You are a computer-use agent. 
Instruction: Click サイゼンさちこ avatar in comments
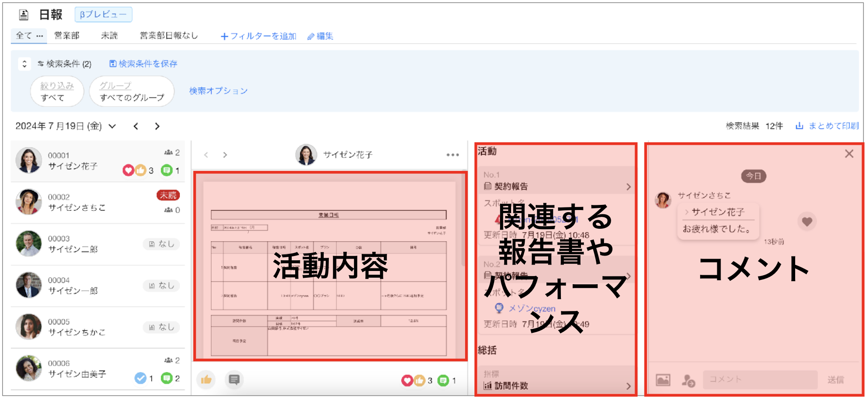coord(663,200)
